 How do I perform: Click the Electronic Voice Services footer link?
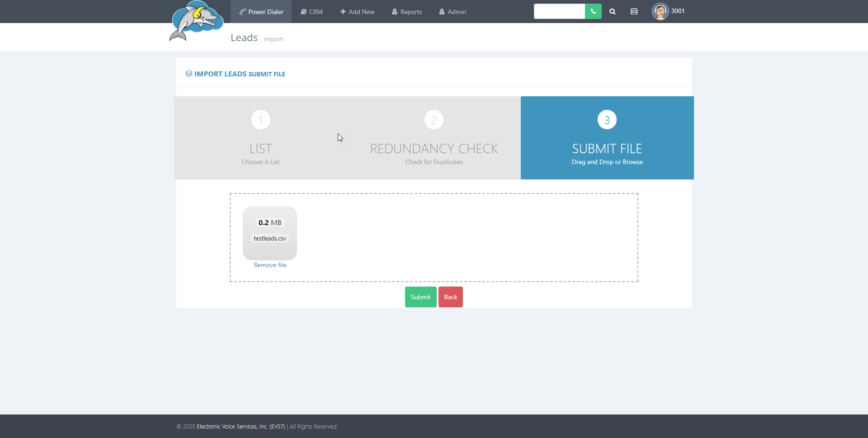coord(241,427)
